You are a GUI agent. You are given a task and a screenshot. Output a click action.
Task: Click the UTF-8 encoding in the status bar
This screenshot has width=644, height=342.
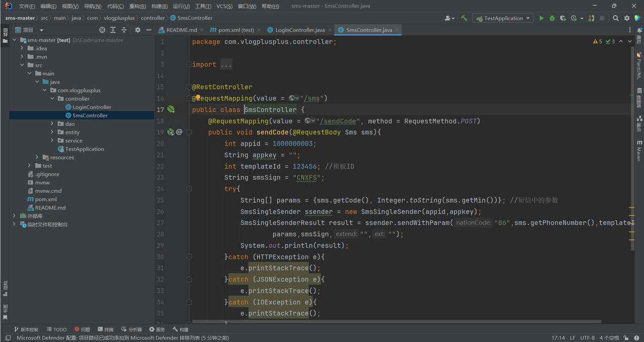(x=587, y=338)
